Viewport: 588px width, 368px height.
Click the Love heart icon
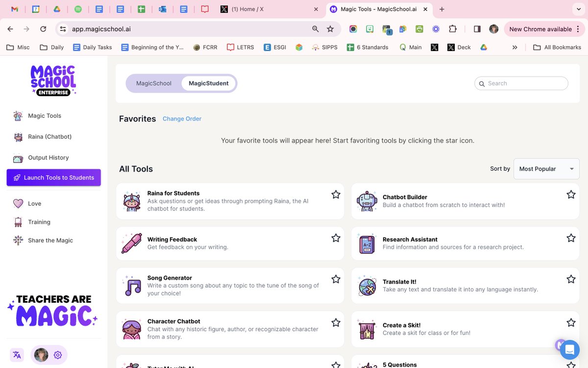pos(18,204)
